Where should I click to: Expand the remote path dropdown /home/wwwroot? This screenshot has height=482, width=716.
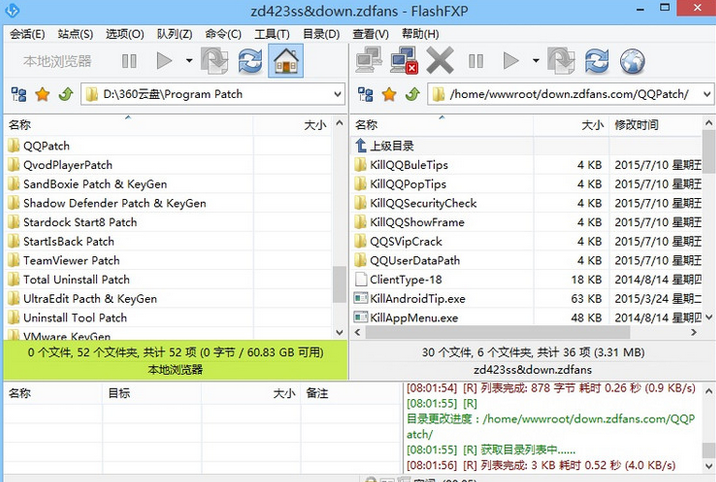click(x=707, y=94)
